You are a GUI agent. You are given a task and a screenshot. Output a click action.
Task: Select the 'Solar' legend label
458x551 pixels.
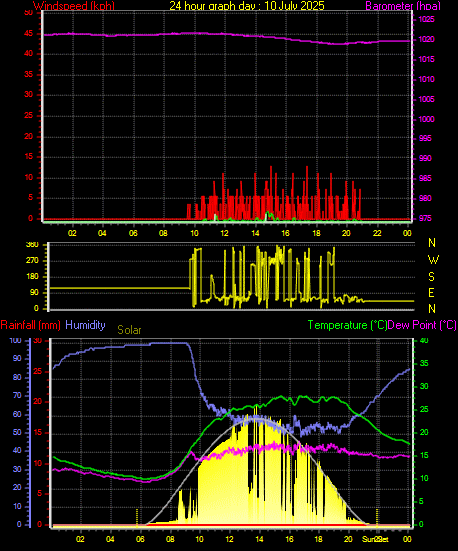(129, 330)
